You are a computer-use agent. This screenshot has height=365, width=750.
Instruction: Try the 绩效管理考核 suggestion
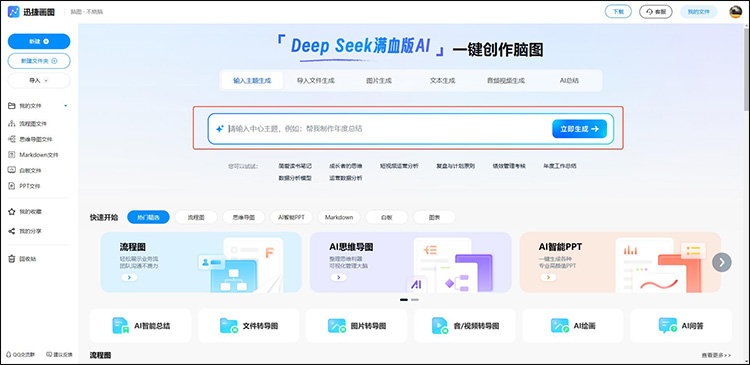pyautogui.click(x=509, y=166)
